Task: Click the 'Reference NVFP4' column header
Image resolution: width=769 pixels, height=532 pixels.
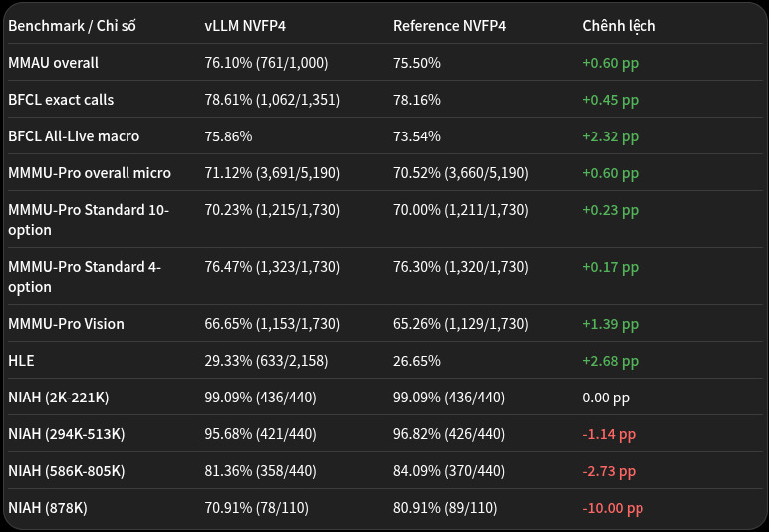Action: pos(449,26)
